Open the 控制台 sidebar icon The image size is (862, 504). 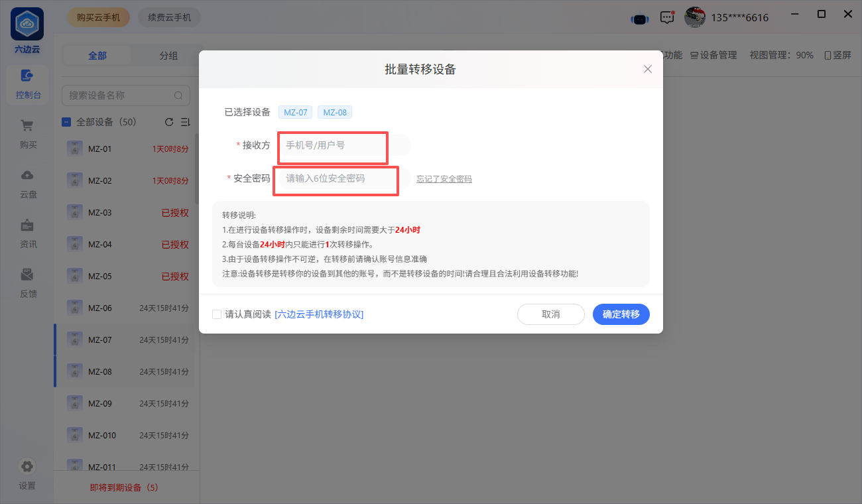pos(27,76)
